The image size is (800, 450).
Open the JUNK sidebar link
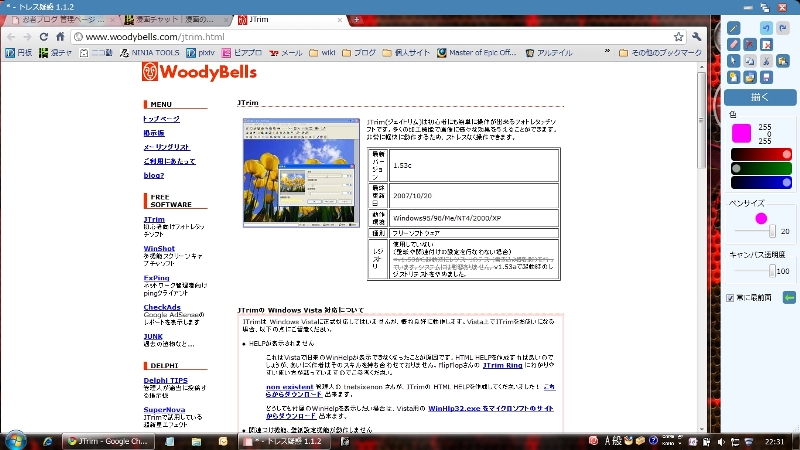(153, 337)
